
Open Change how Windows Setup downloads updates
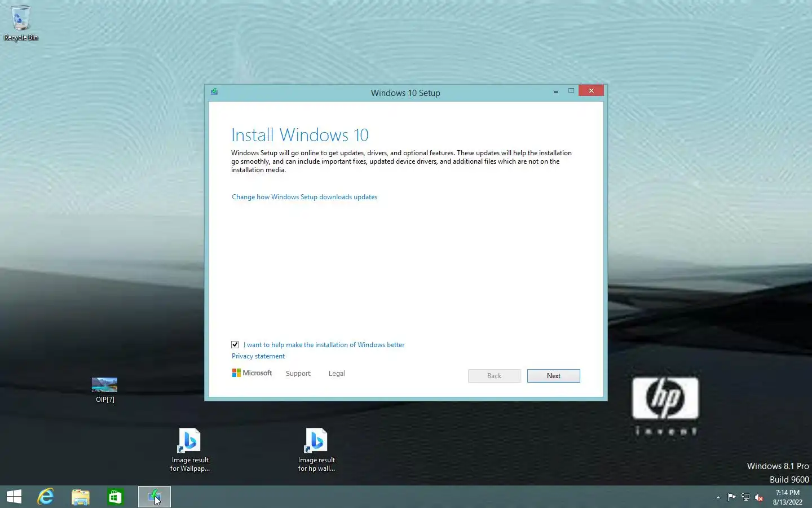pos(304,197)
